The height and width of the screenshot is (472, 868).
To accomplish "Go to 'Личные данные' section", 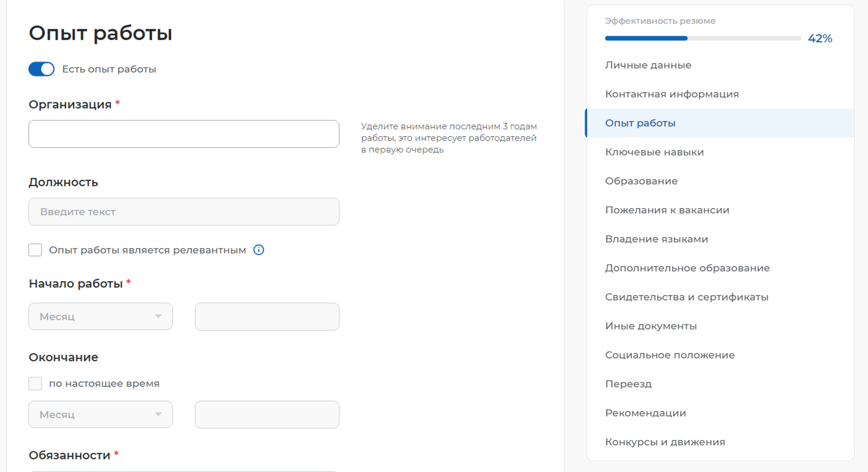I will click(x=648, y=65).
